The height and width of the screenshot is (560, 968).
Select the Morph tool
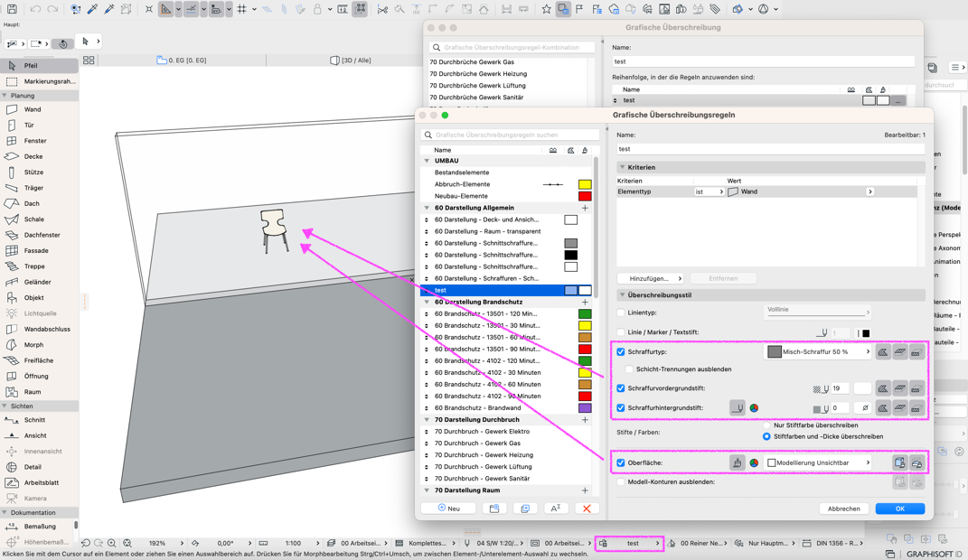pos(40,345)
